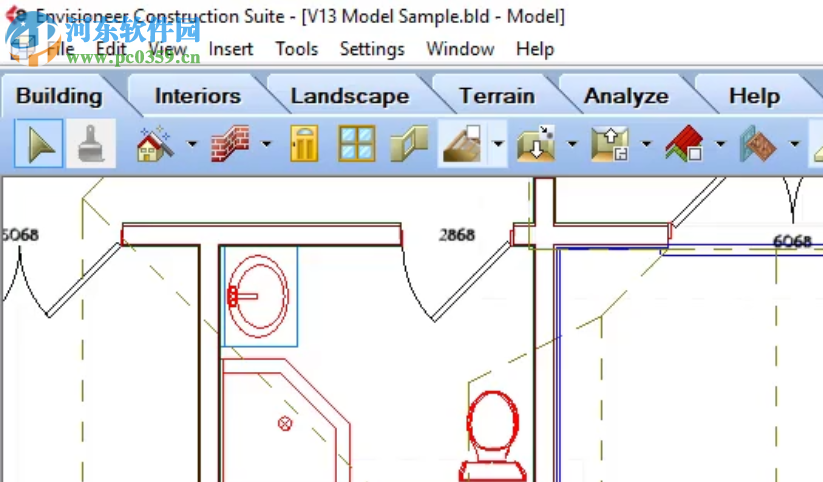Expand the Stairs tool dropdown arrow

tap(498, 143)
